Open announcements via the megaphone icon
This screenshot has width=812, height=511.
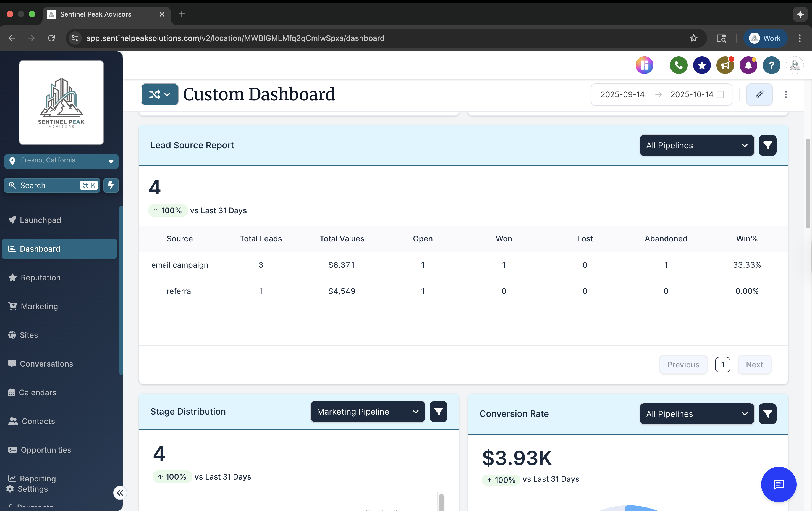725,65
